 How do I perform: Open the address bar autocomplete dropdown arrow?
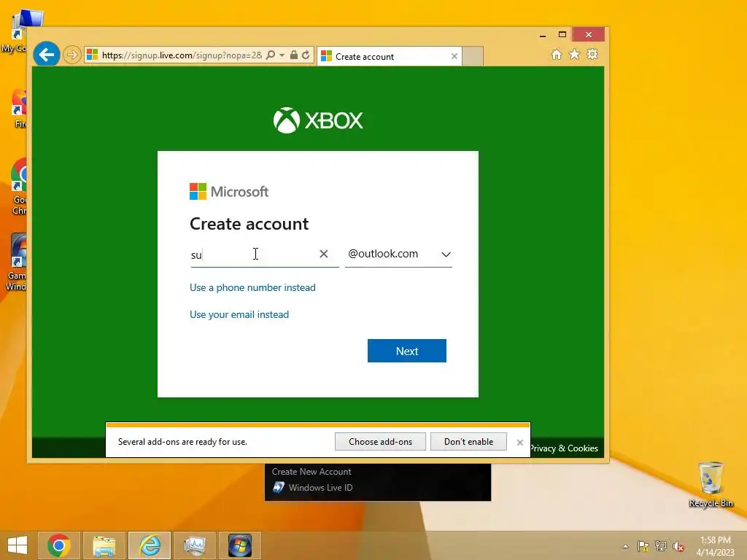(282, 55)
